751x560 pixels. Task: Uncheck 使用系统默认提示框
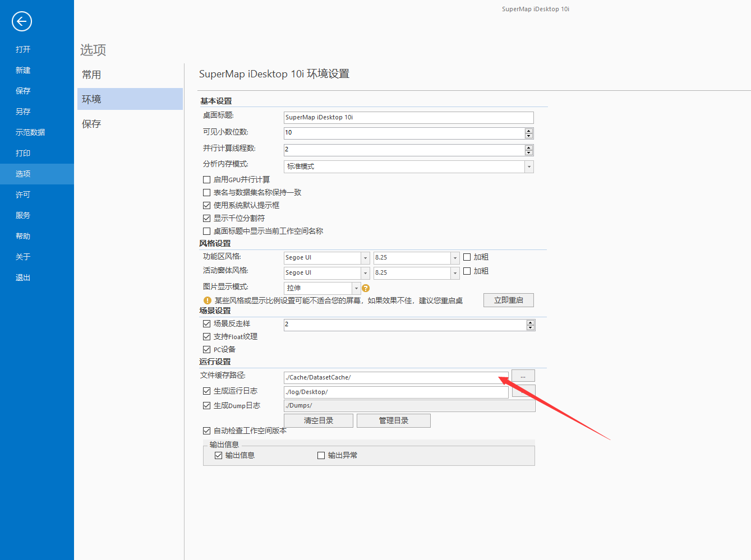(x=206, y=206)
